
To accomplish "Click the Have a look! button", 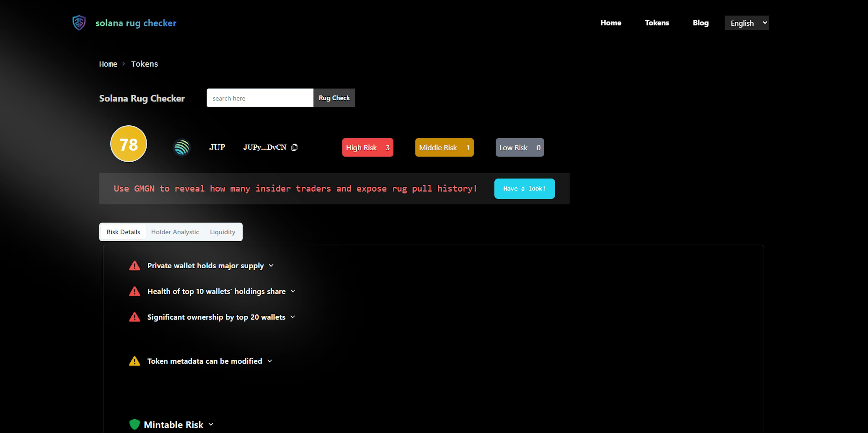I will pyautogui.click(x=524, y=188).
